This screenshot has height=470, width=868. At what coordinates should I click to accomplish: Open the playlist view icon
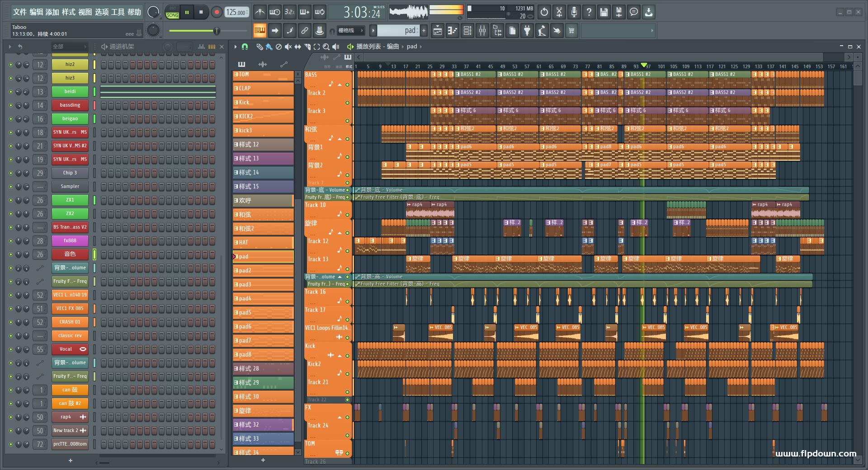pos(437,31)
